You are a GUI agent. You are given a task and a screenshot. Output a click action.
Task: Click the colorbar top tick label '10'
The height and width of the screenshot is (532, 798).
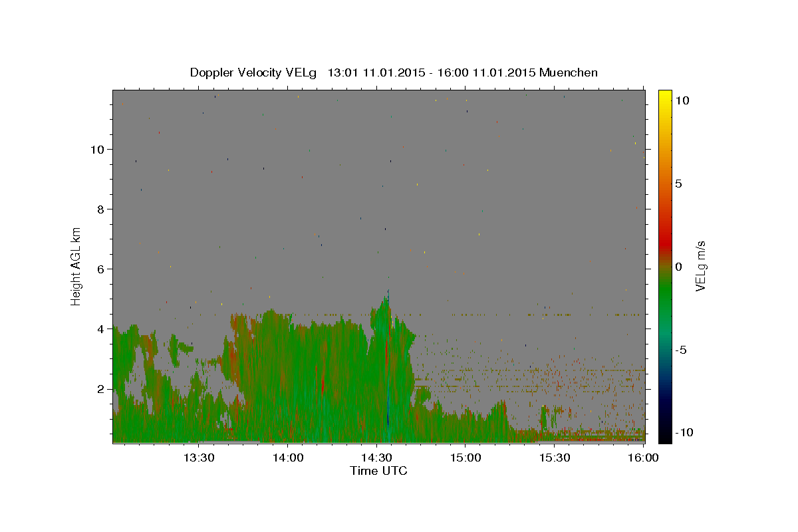click(682, 100)
